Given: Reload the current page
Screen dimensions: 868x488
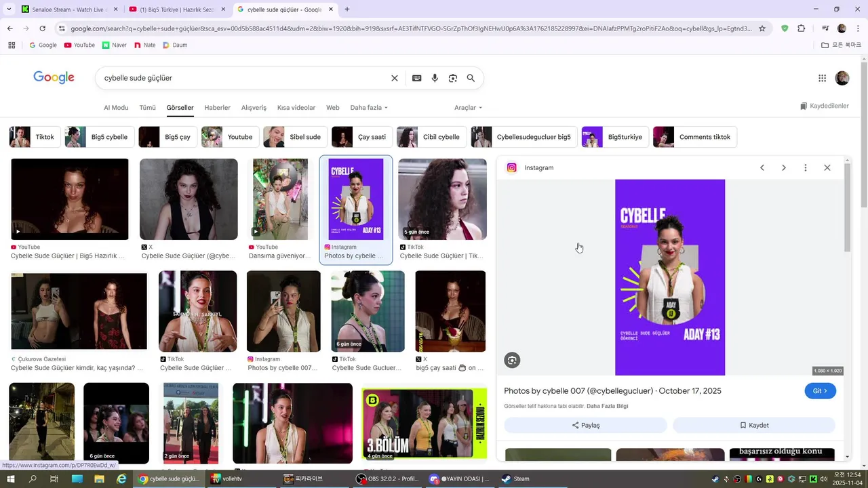Looking at the screenshot, I should tap(42, 28).
